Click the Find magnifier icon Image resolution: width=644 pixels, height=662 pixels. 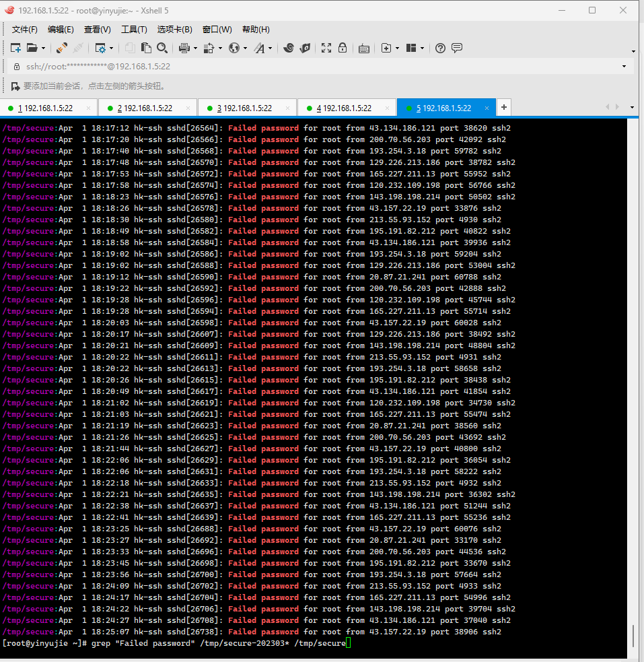(162, 48)
